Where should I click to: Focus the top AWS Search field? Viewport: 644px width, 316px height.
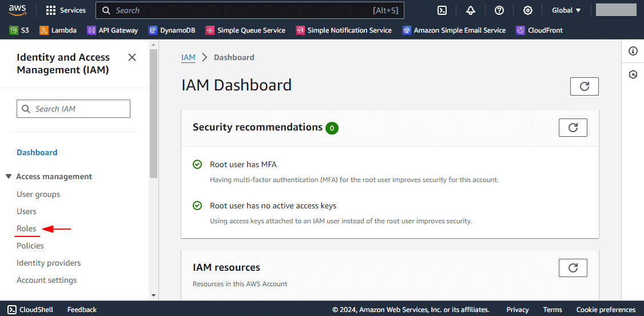coord(250,10)
